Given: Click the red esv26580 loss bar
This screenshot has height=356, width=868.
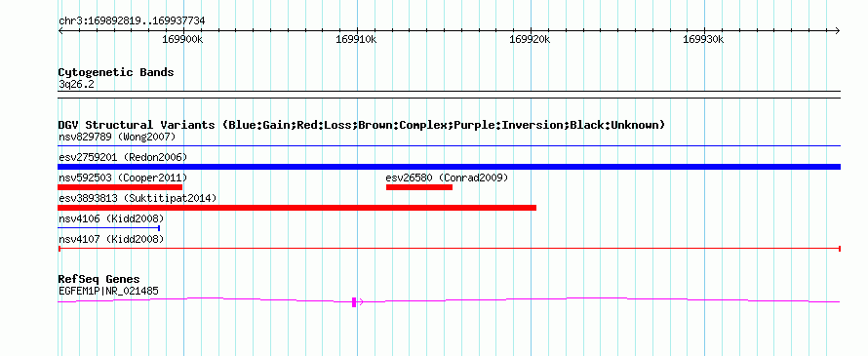Looking at the screenshot, I should [x=419, y=187].
